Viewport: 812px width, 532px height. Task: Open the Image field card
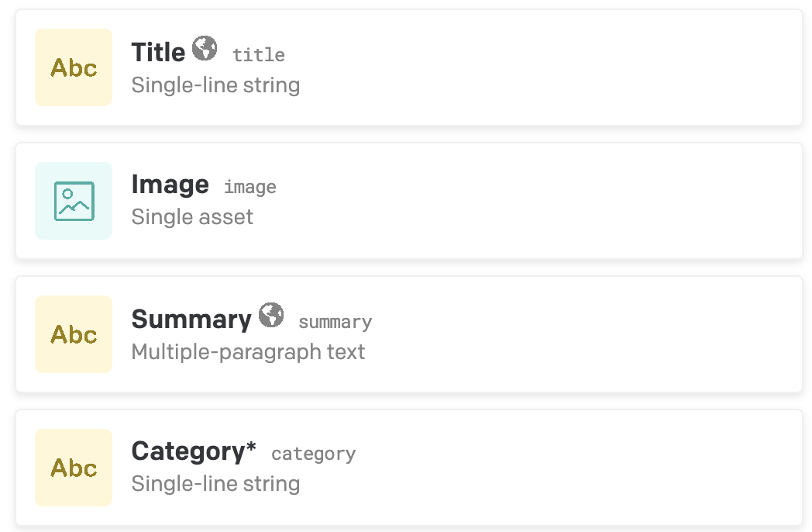pyautogui.click(x=542, y=201)
